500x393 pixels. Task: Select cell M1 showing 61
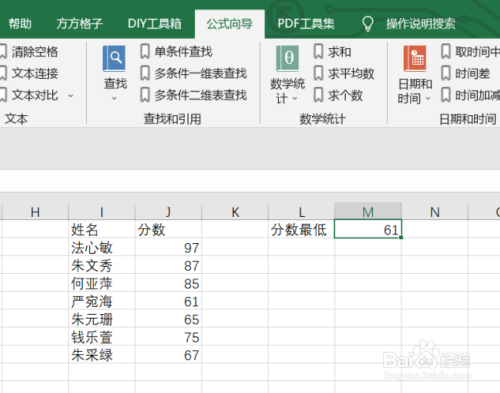[368, 229]
